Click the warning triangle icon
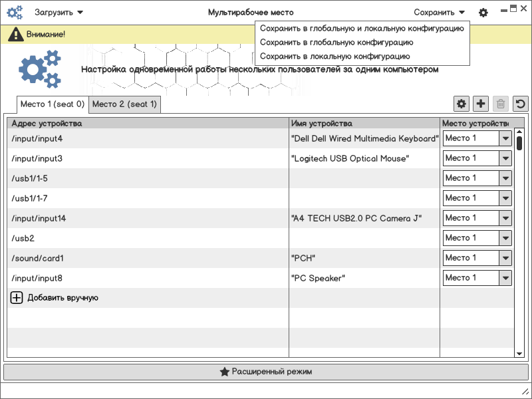This screenshot has width=532, height=399. coord(15,35)
